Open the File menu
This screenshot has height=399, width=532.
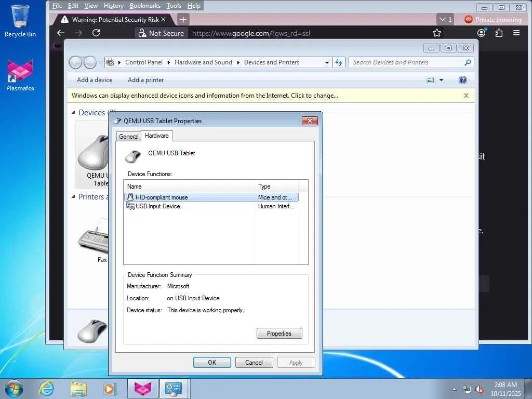57,6
